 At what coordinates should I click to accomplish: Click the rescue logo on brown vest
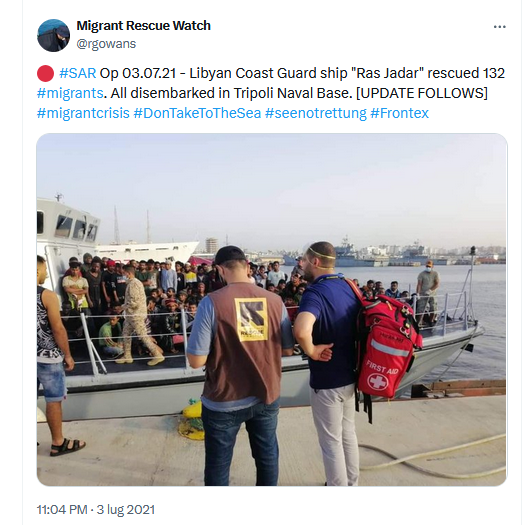click(251, 319)
